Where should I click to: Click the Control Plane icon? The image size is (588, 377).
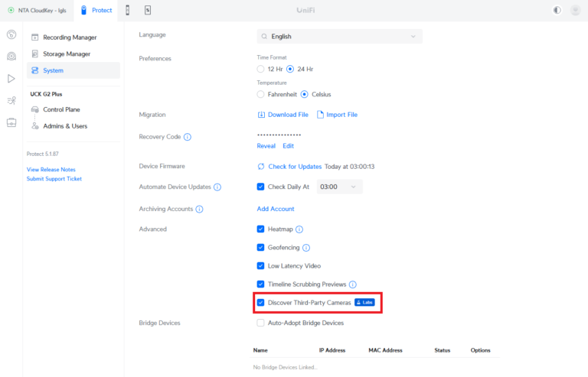pos(35,109)
